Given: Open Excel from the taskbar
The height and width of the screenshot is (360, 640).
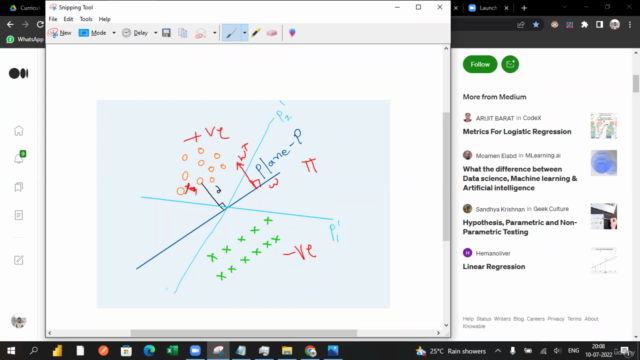Looking at the screenshot, I should (x=172, y=351).
